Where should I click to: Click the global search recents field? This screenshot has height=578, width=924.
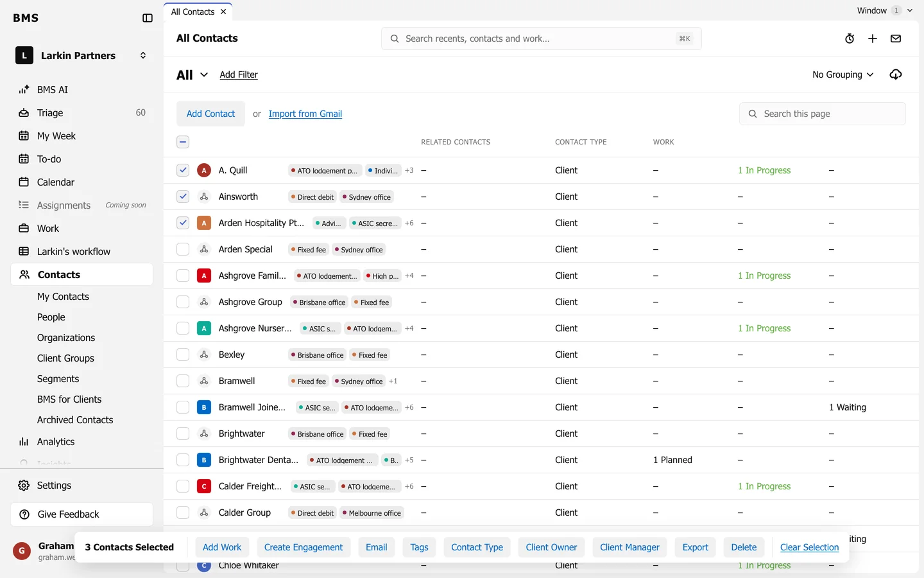point(541,39)
